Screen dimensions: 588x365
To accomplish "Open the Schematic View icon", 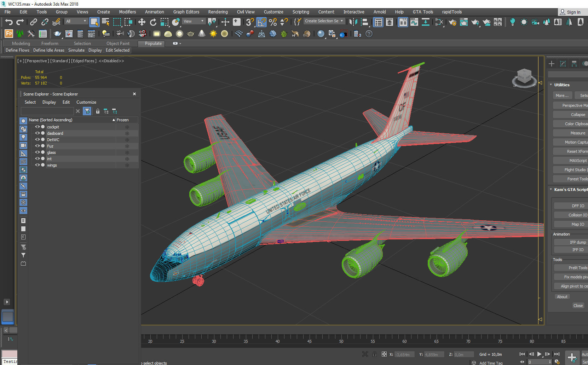I will (426, 22).
